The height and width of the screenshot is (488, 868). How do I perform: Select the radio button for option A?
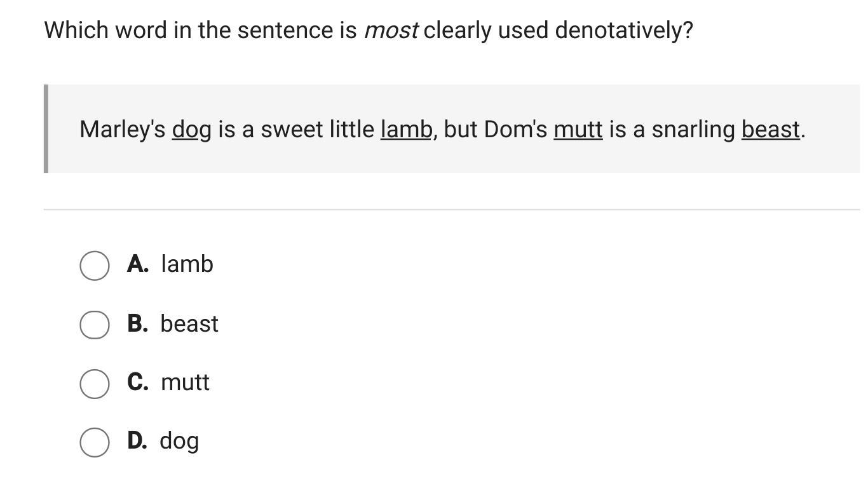(x=94, y=265)
